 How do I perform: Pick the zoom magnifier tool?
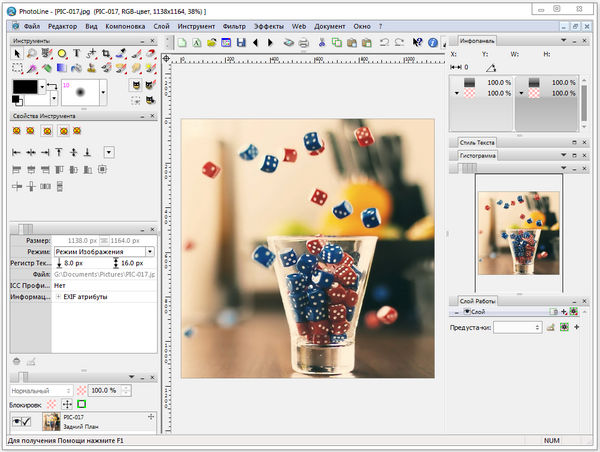[32, 53]
